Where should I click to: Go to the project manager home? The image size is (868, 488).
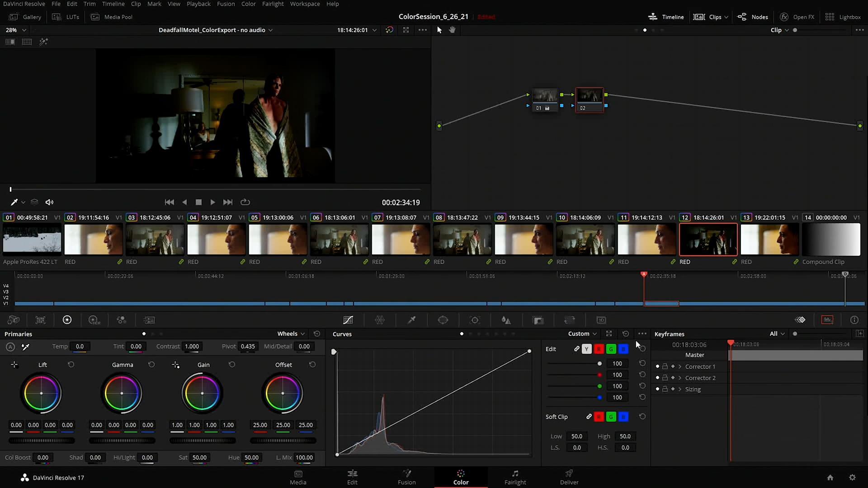[830, 478]
